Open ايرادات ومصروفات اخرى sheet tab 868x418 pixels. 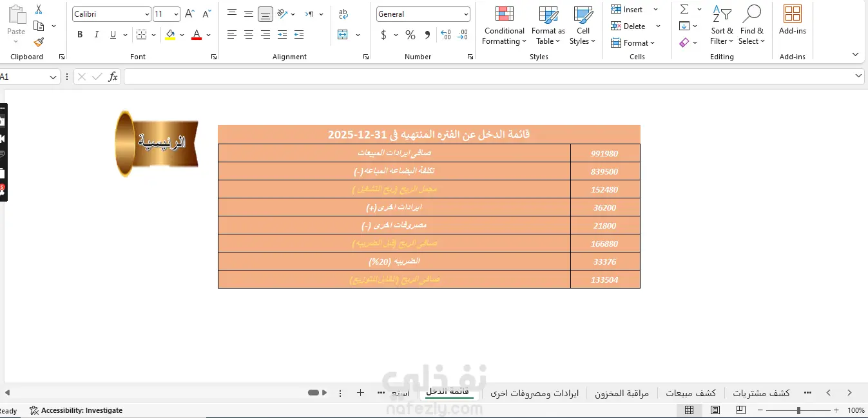[535, 393]
